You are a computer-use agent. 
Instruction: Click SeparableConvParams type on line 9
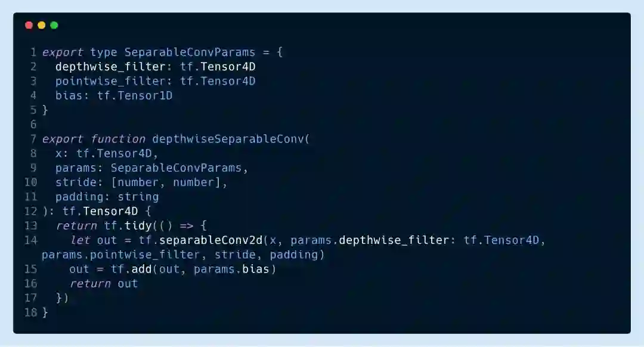point(176,168)
